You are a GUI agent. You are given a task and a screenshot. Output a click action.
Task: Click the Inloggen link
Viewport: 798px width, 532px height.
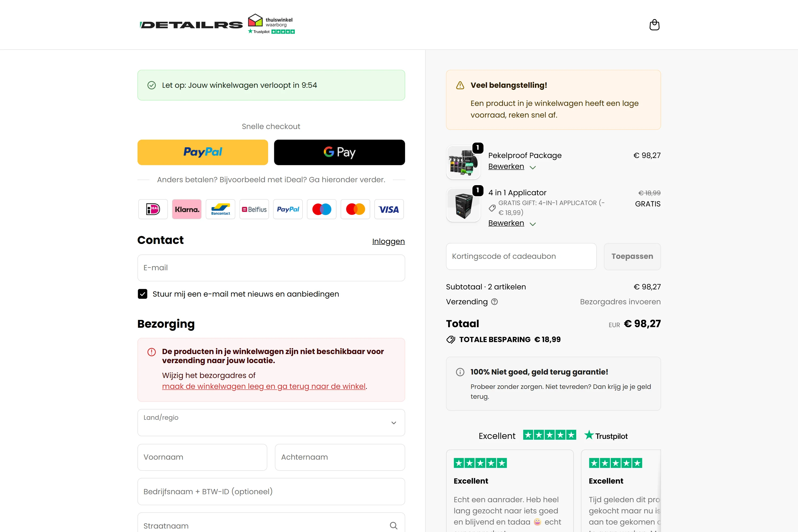388,241
